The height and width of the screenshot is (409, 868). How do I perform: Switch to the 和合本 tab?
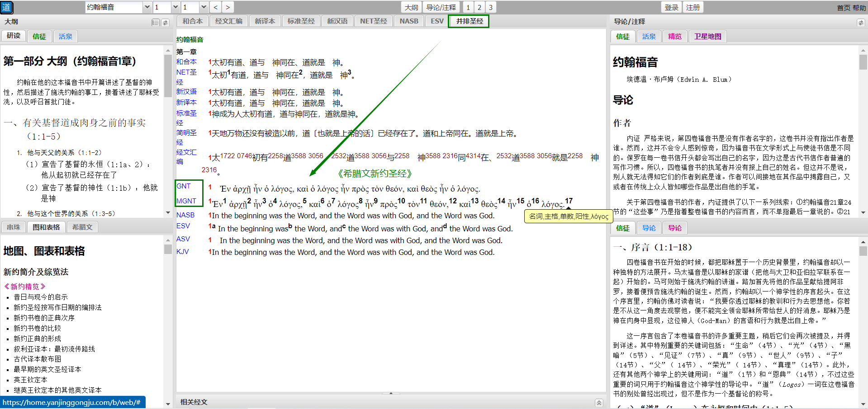193,21
